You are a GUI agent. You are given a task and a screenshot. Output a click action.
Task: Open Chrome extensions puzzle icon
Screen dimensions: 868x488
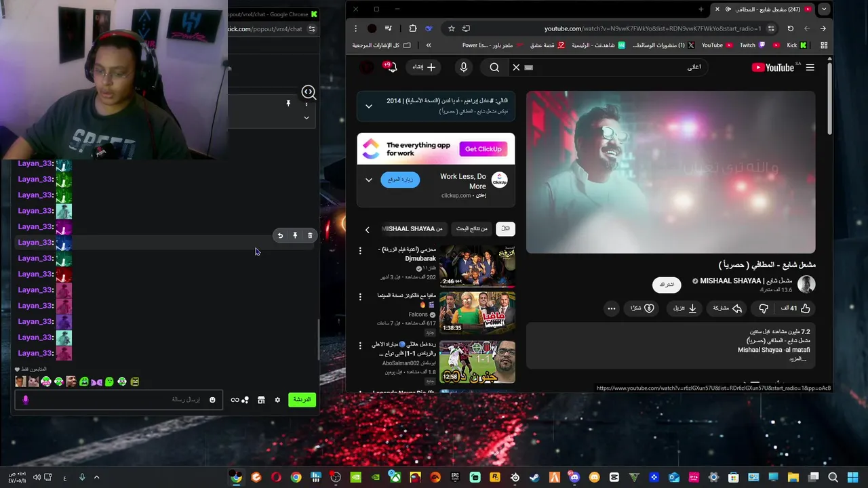[413, 28]
